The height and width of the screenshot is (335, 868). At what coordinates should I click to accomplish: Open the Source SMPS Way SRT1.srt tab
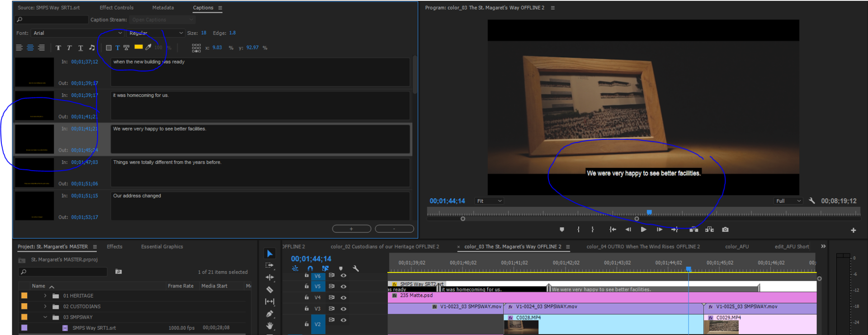click(49, 8)
